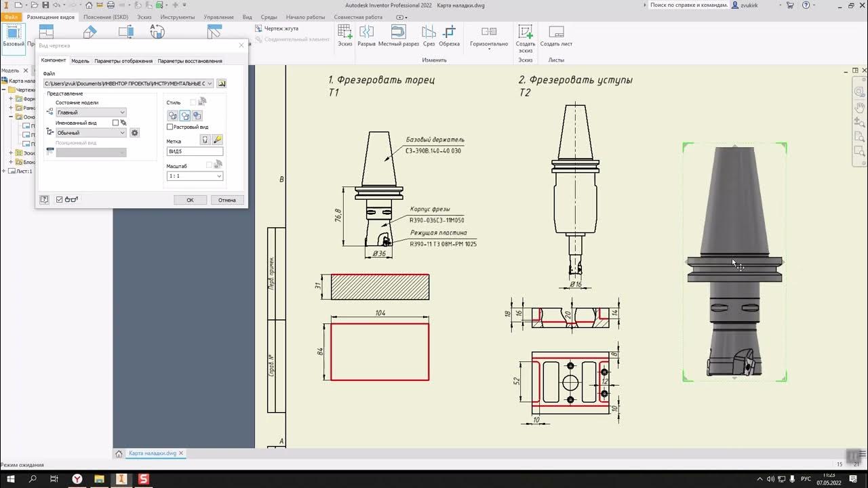
Task: Open dialog help question-mark button
Action: click(x=44, y=200)
